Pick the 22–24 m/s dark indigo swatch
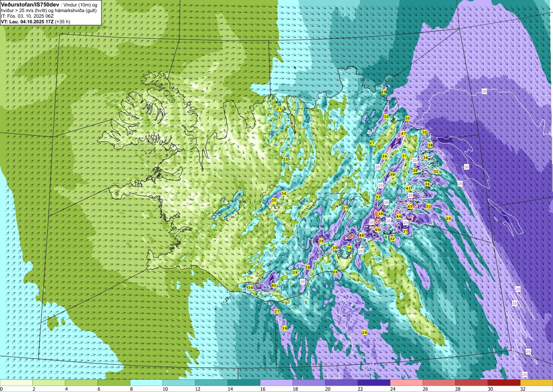 (374, 383)
